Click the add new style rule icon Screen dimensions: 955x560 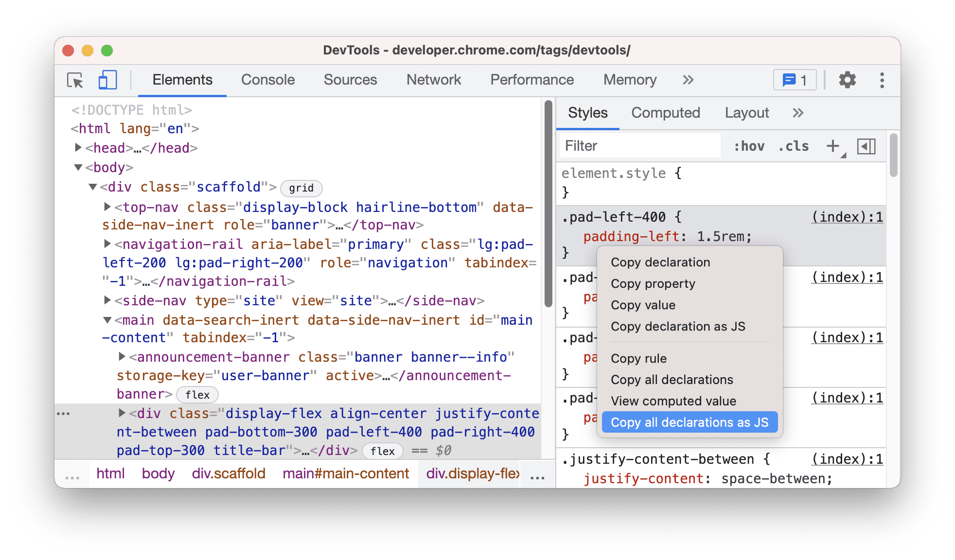[835, 146]
